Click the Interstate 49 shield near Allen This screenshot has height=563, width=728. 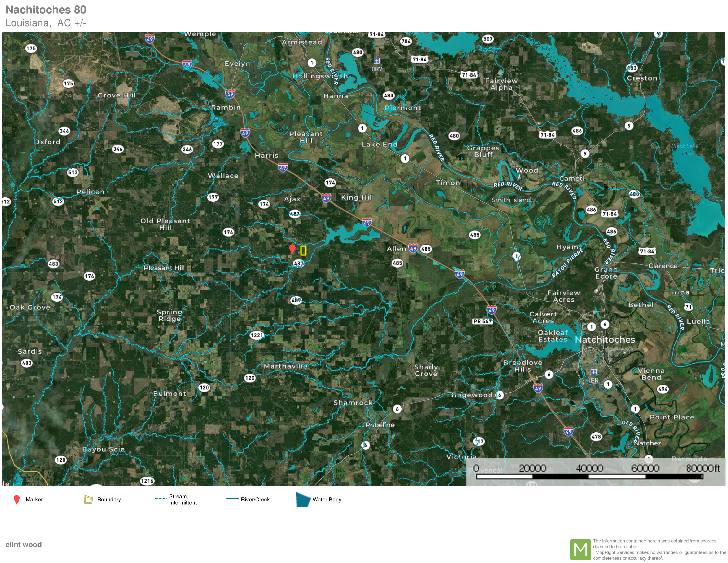pos(413,248)
